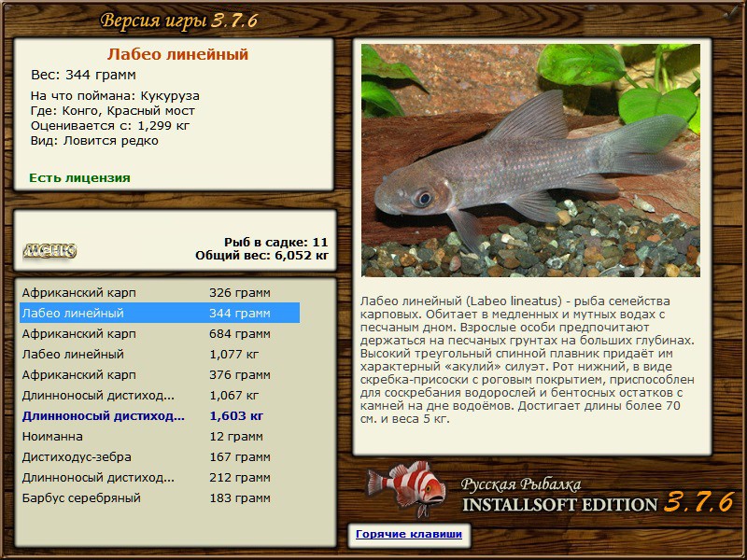Click the Меню button

coord(49,250)
